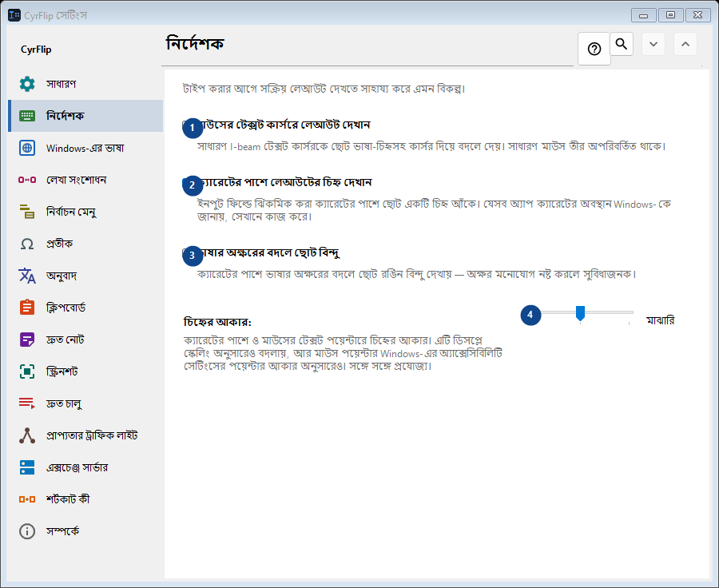Click the CyrFlip sidebar title
Screen dimensions: 719x588
(36, 50)
